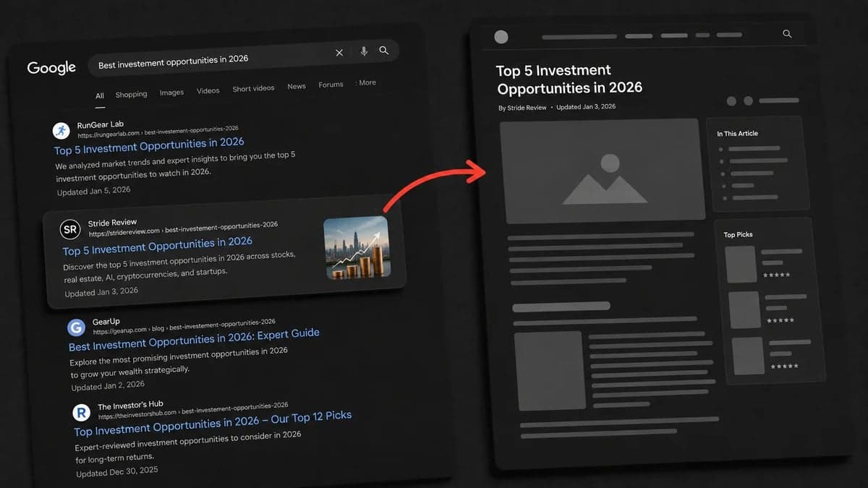The width and height of the screenshot is (868, 488).
Task: Click The Investor's Hub R favicon
Action: point(81,413)
